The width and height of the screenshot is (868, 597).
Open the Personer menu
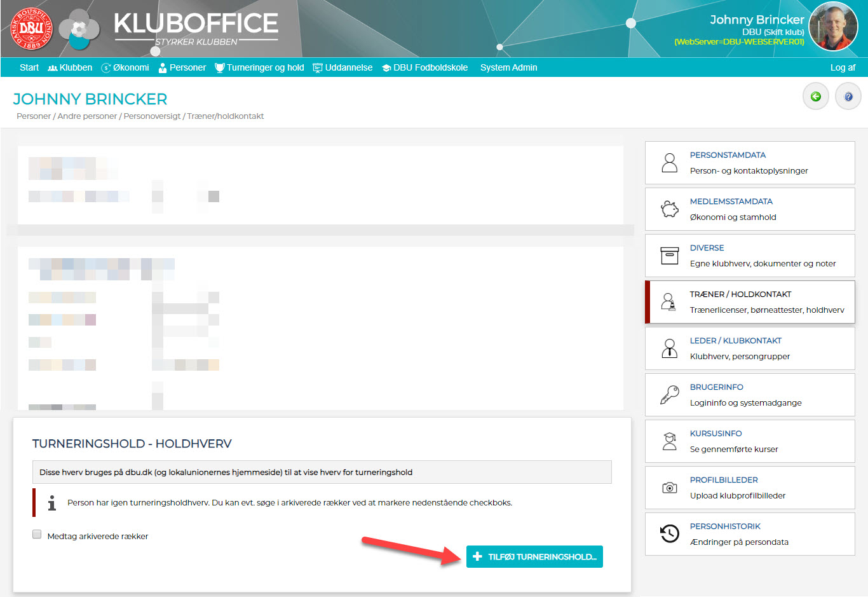(x=182, y=67)
